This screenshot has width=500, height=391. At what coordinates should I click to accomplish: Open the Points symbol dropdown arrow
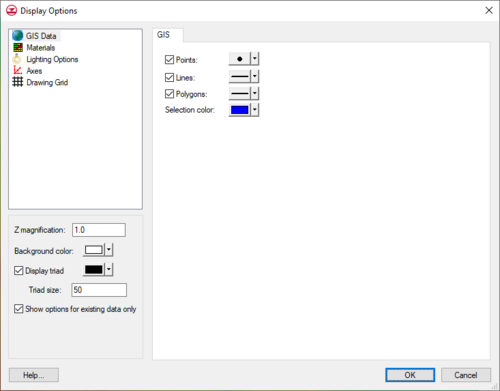[x=255, y=59]
